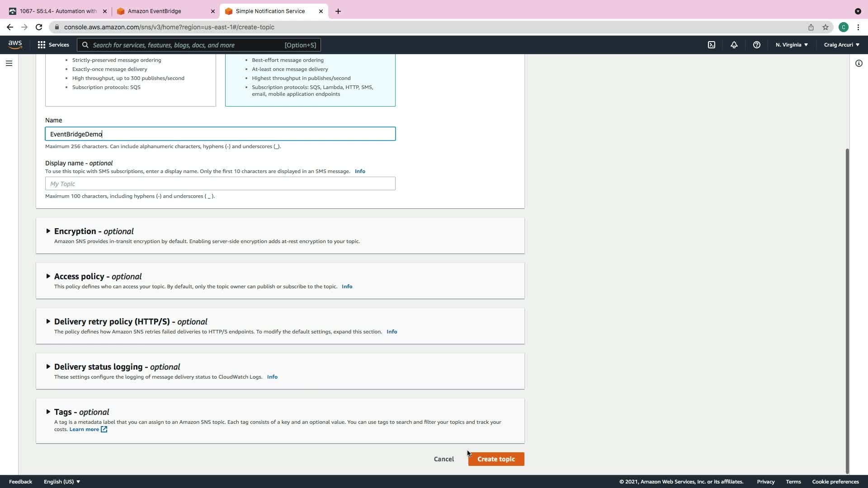Open the N. Virginia region dropdown
The image size is (868, 488).
(x=792, y=45)
